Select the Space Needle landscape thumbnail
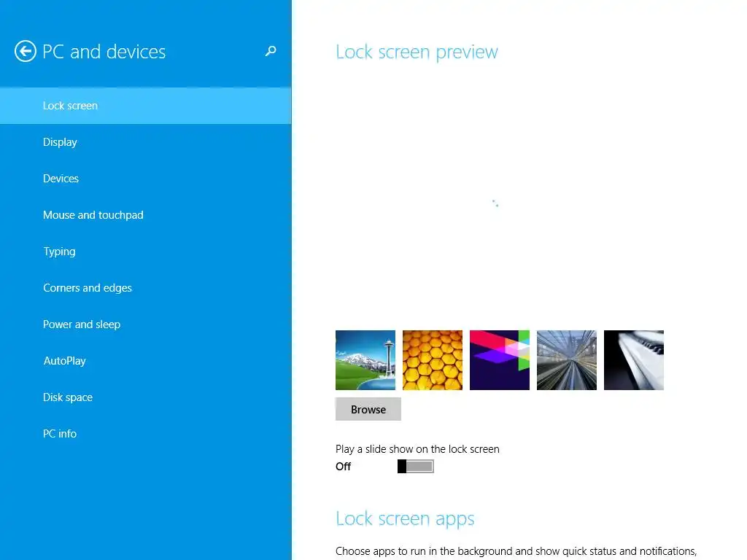 [365, 360]
